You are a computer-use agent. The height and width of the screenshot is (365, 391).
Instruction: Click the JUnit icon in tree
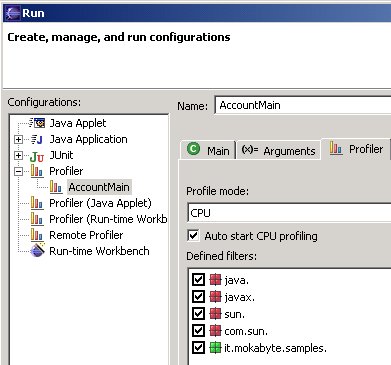tap(37, 156)
